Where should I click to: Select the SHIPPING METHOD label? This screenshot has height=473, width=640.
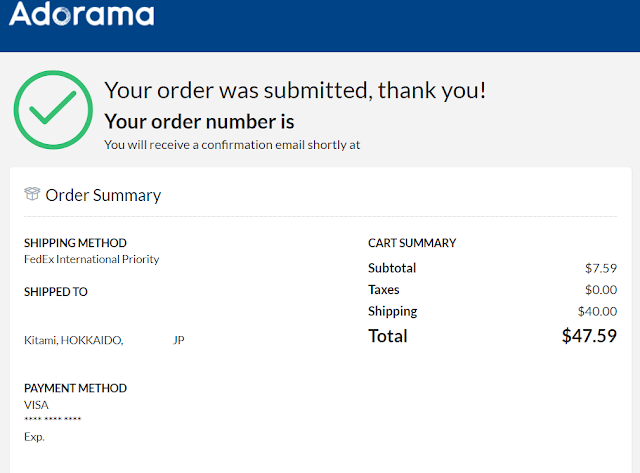(75, 243)
